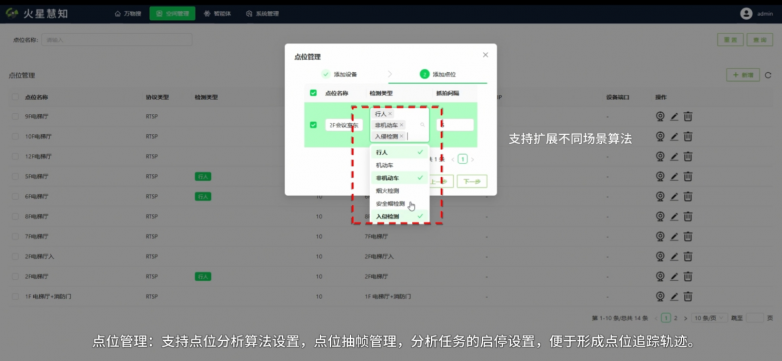The image size is (782, 361).
Task: Check the 9F电梯厅 row checkbox
Action: pyautogui.click(x=15, y=117)
